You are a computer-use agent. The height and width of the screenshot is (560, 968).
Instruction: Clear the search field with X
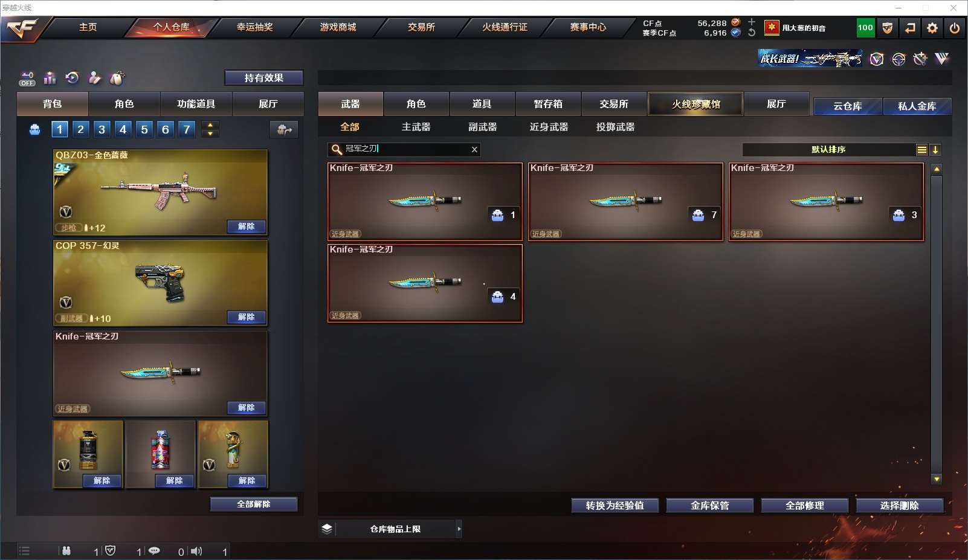tap(474, 150)
